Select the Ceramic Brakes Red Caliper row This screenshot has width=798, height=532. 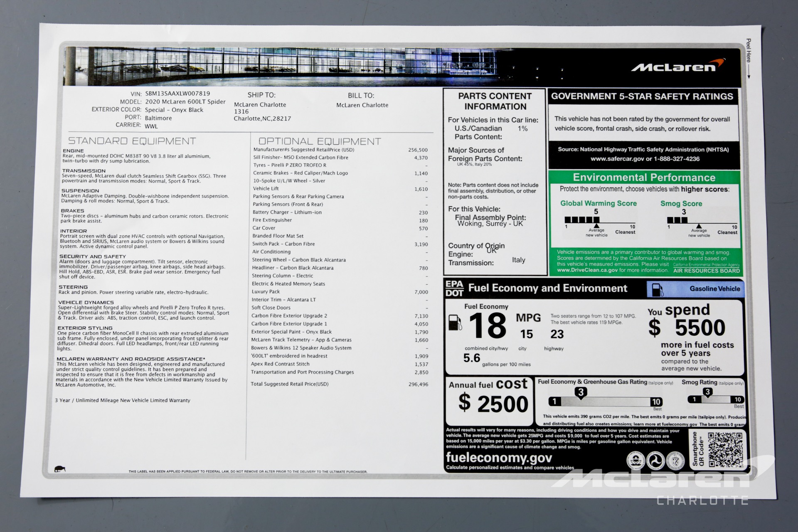[341, 173]
